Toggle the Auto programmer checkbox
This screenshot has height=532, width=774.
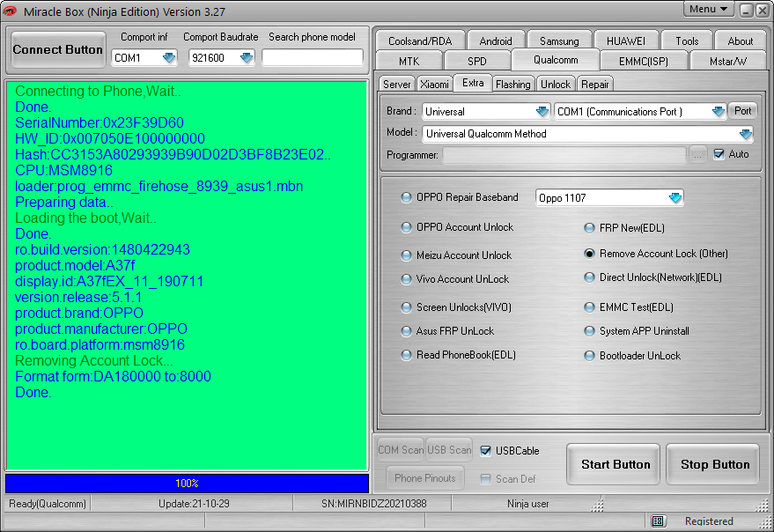719,154
